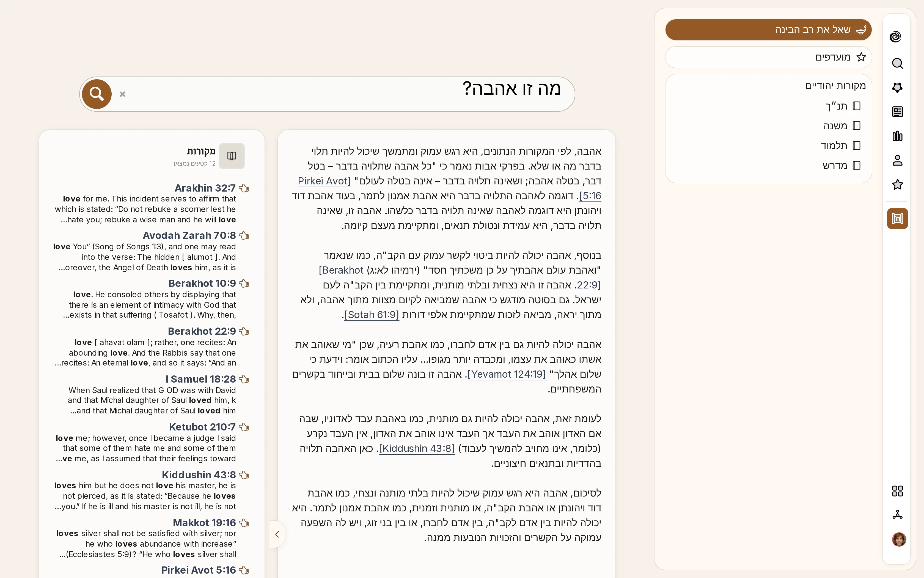Open the network nodes icon in sidebar
924x578 pixels.
click(897, 514)
